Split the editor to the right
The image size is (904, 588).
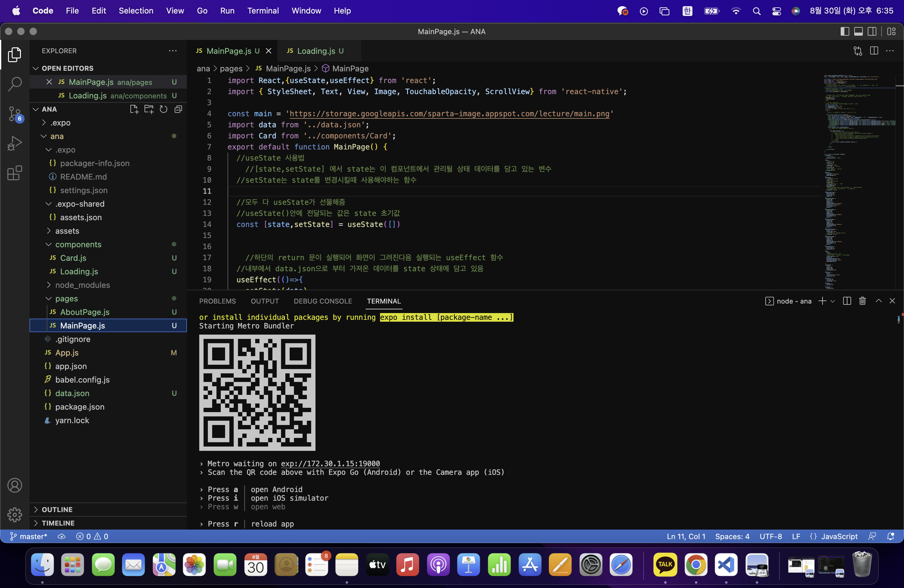[x=874, y=51]
